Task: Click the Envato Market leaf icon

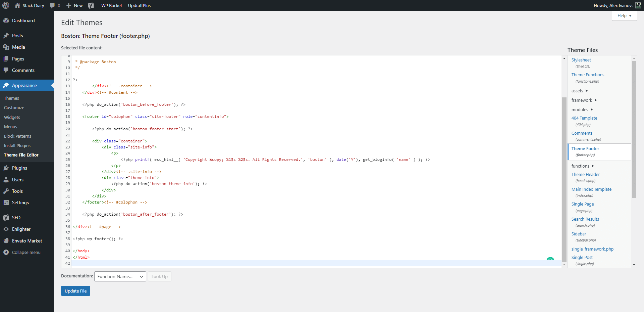Action: [x=6, y=241]
